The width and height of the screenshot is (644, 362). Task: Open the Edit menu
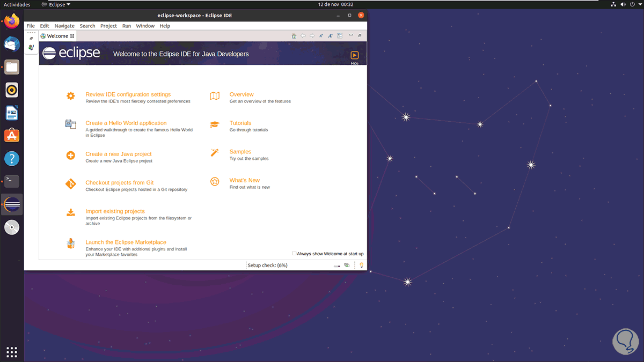pos(45,26)
